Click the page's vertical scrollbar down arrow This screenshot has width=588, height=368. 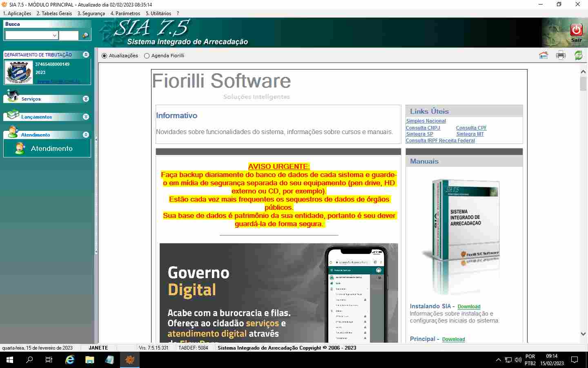pos(583,334)
